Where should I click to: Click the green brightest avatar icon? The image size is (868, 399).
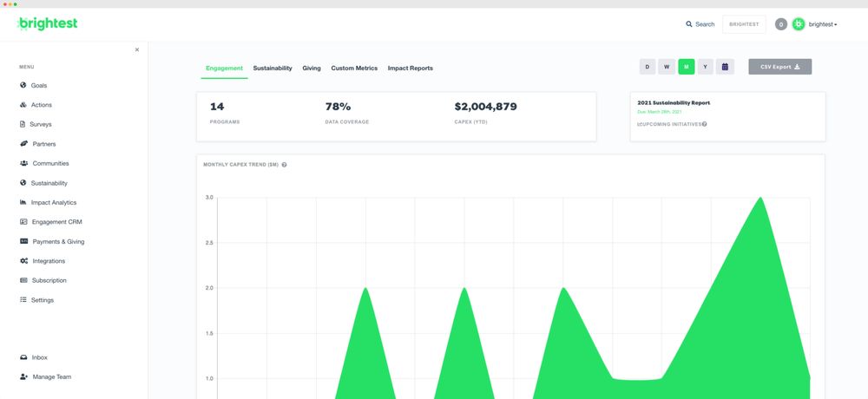[798, 24]
